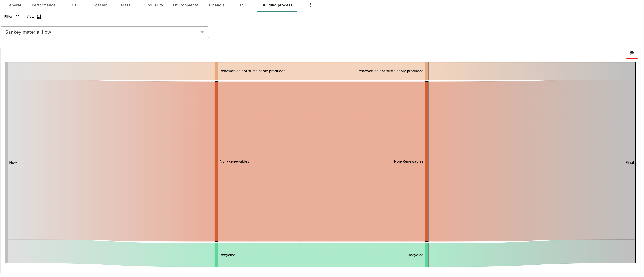
Task: Switch to the Performance tab
Action: pyautogui.click(x=44, y=5)
